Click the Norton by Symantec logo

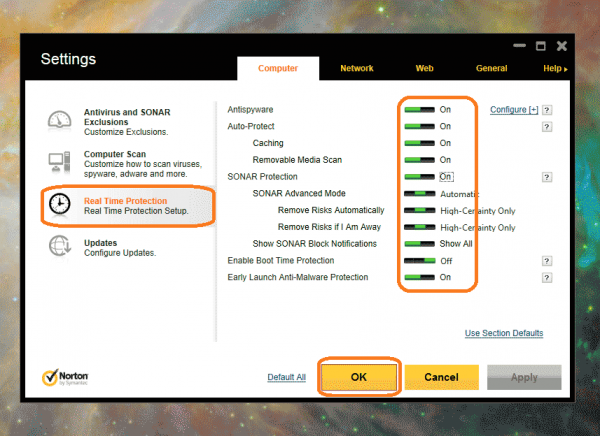(x=65, y=377)
